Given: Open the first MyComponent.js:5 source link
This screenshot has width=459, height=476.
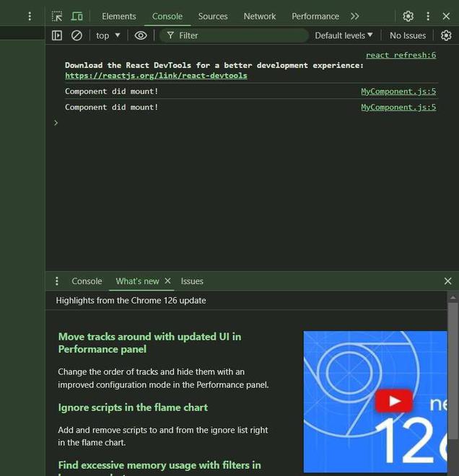Looking at the screenshot, I should point(398,92).
